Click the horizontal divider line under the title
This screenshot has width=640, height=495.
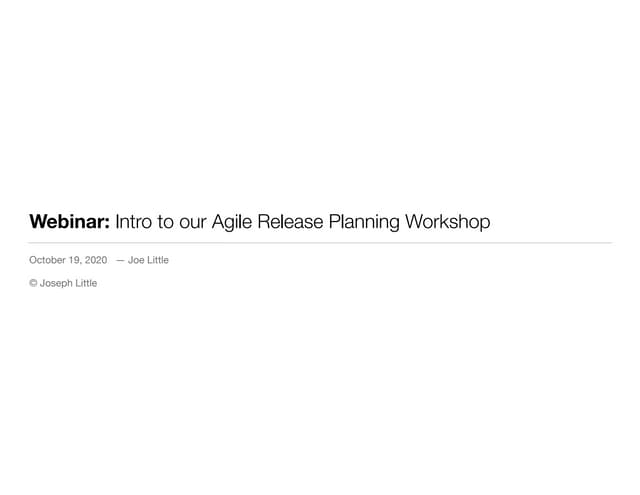pos(320,242)
